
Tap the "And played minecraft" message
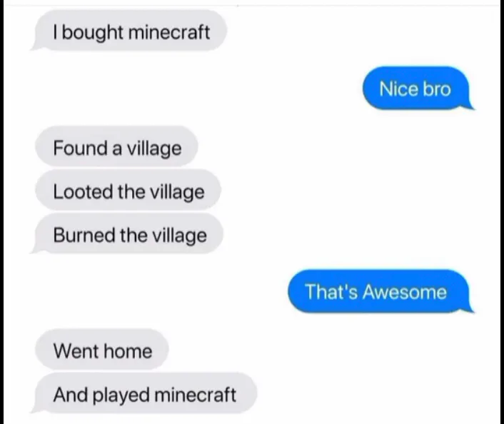[x=144, y=393]
